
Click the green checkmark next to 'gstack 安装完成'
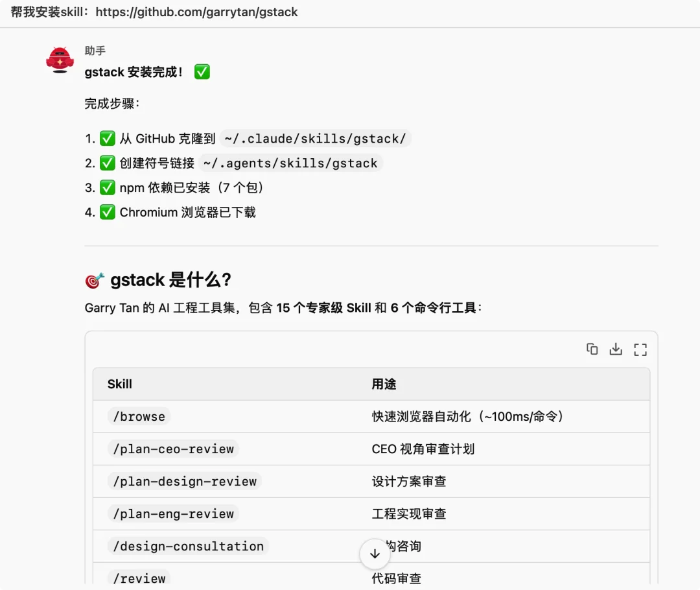click(202, 72)
